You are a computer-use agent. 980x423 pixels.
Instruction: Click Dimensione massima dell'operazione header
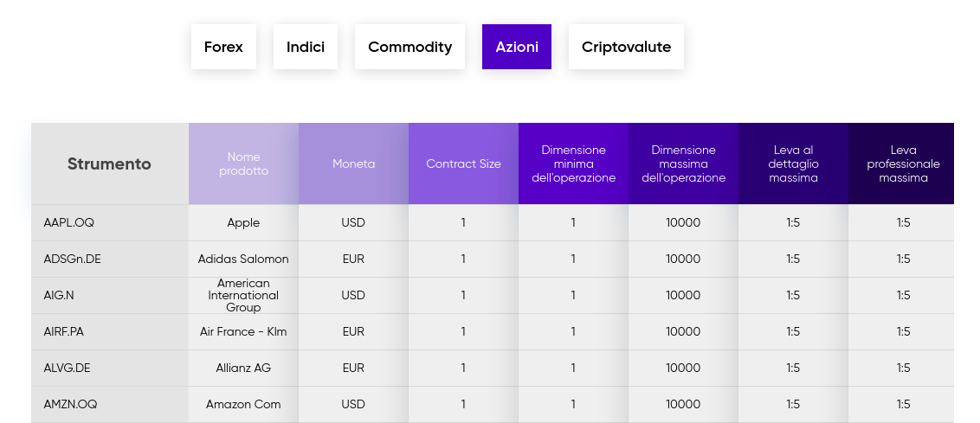click(x=683, y=163)
